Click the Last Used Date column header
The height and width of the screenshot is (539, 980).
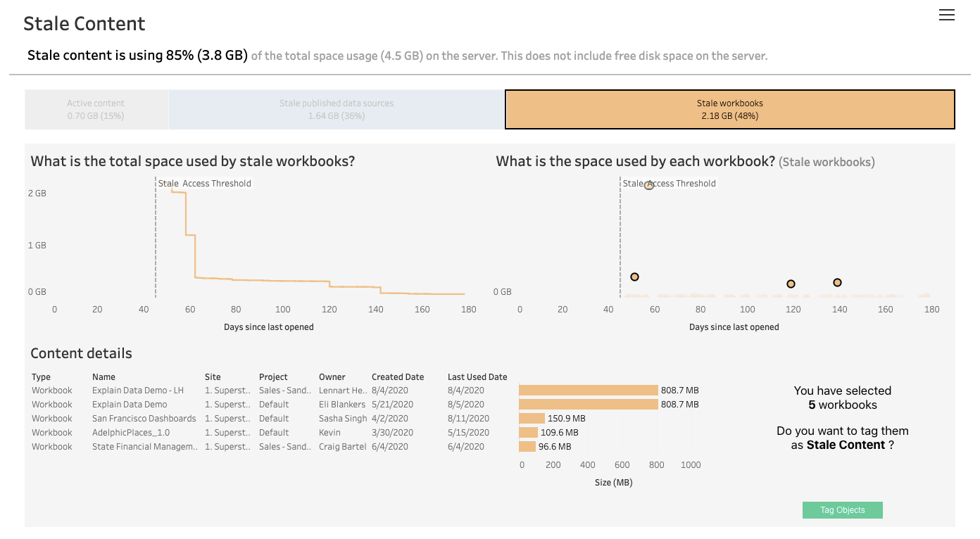point(477,377)
